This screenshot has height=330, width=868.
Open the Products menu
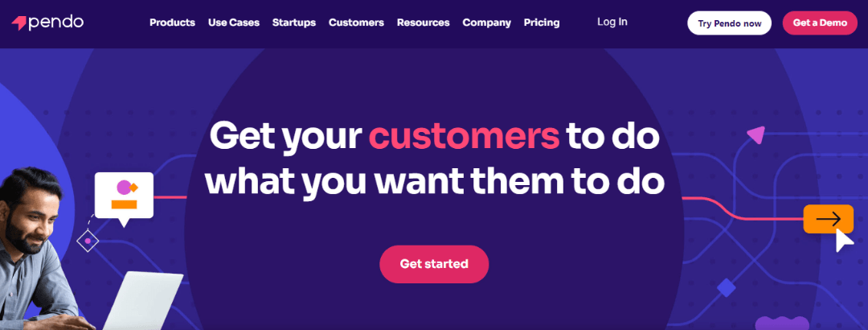[172, 23]
